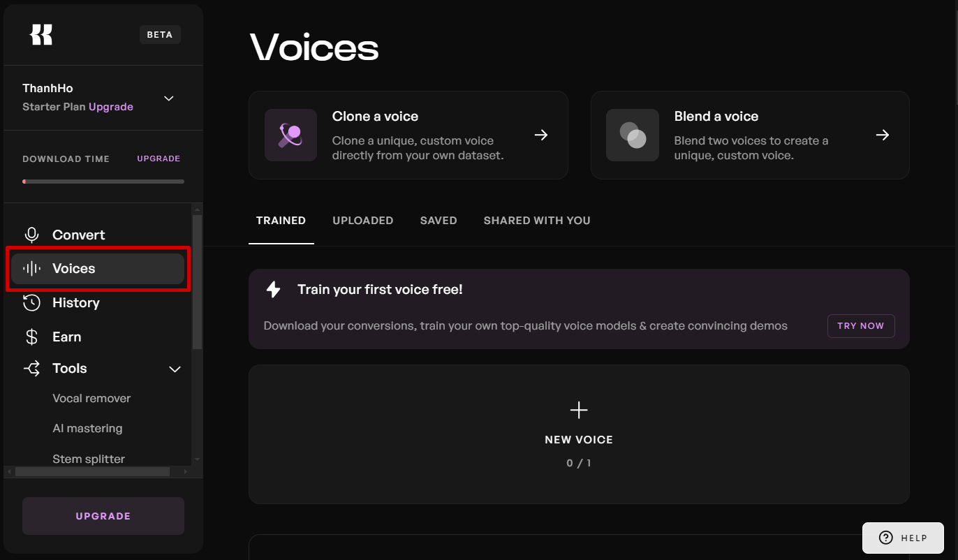Click the Clone a voice icon

[291, 135]
